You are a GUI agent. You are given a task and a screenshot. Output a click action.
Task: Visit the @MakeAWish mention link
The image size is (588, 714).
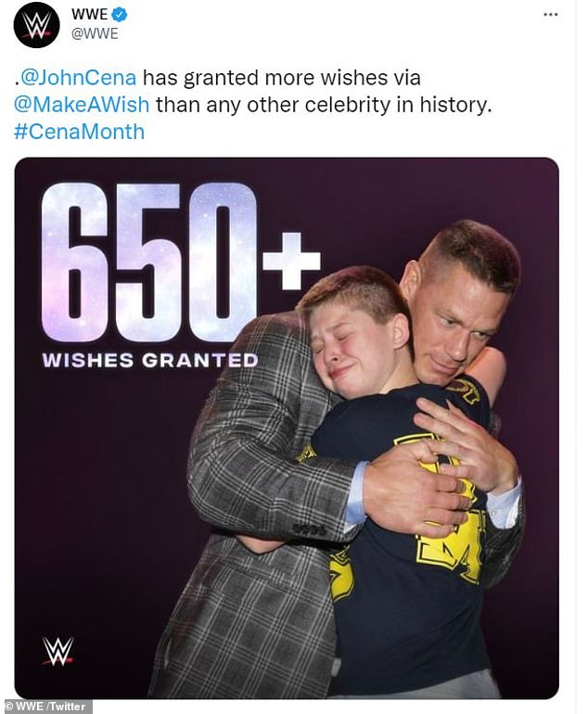(82, 105)
